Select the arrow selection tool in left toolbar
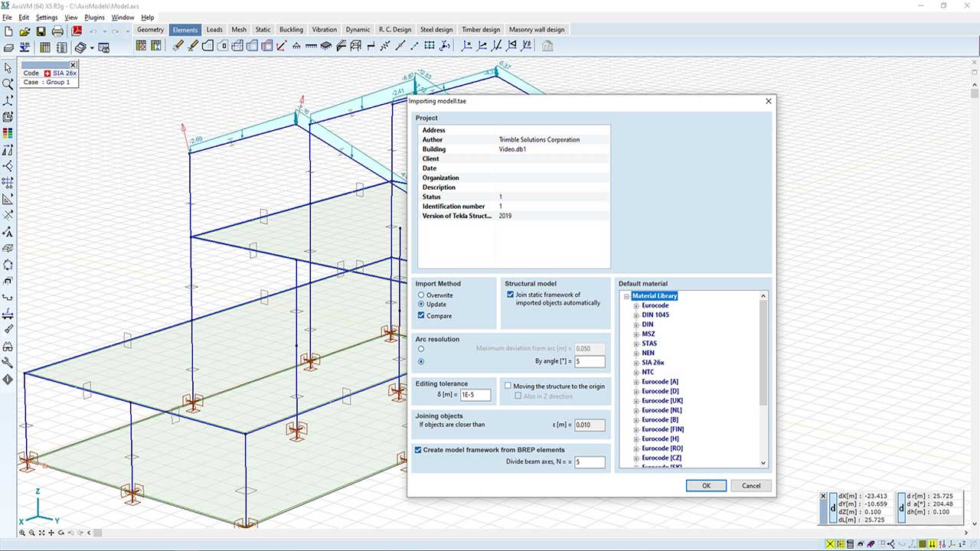 point(8,68)
